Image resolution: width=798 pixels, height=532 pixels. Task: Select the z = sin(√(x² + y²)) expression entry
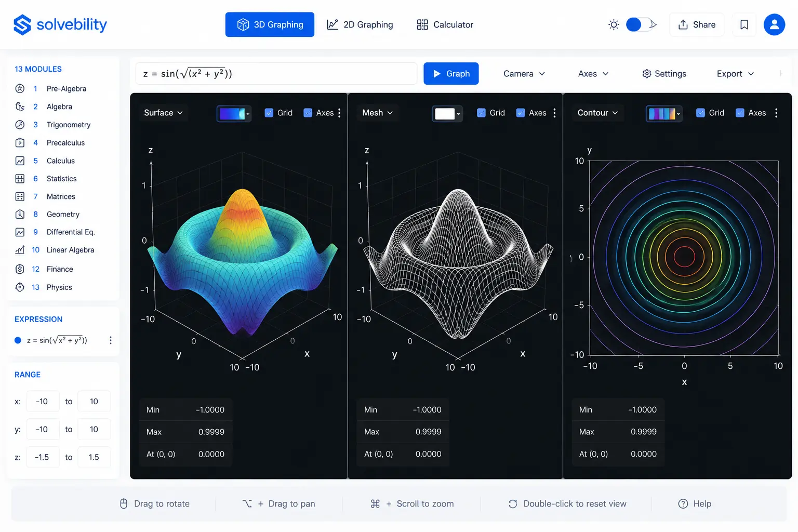point(57,340)
